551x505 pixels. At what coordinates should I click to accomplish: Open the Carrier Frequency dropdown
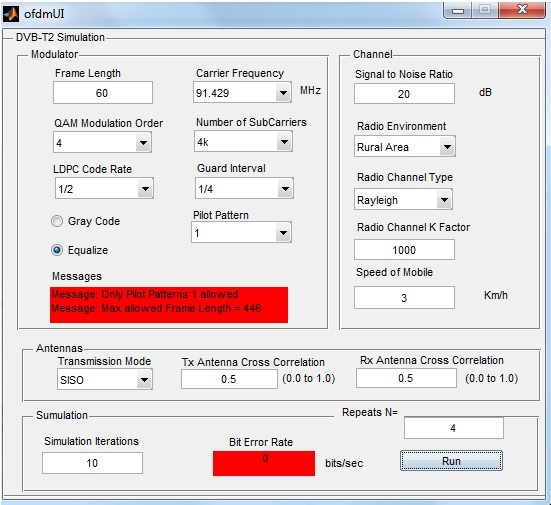[242, 93]
